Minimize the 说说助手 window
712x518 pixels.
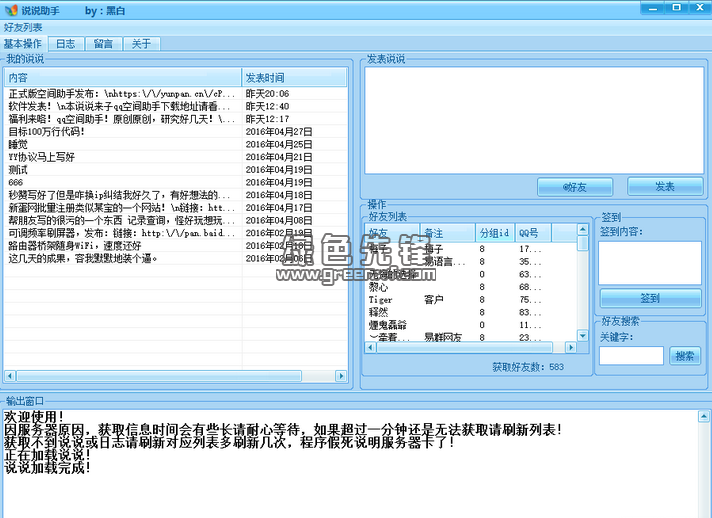[653, 7]
